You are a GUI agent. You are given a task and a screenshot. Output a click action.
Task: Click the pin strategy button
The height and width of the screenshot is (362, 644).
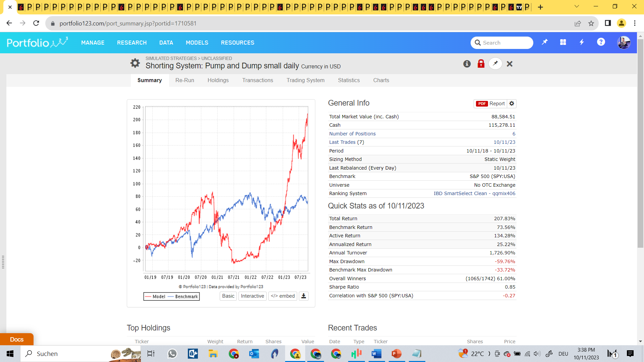pyautogui.click(x=495, y=64)
